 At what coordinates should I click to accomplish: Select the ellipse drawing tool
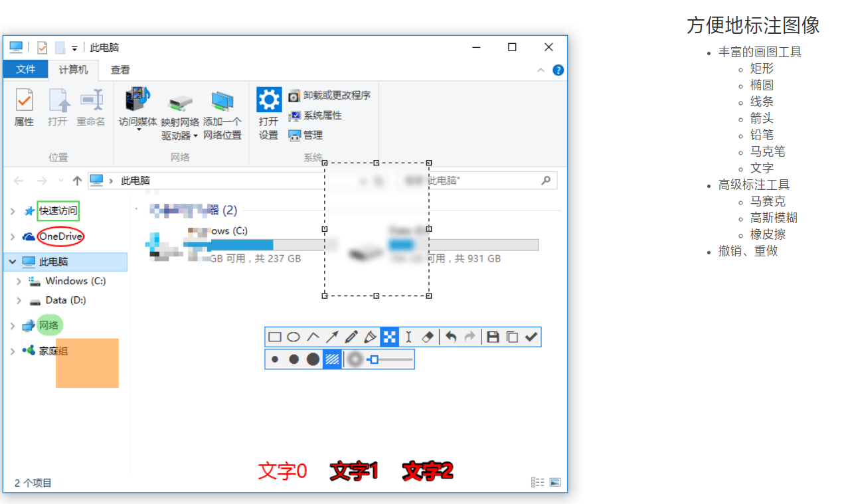[294, 337]
